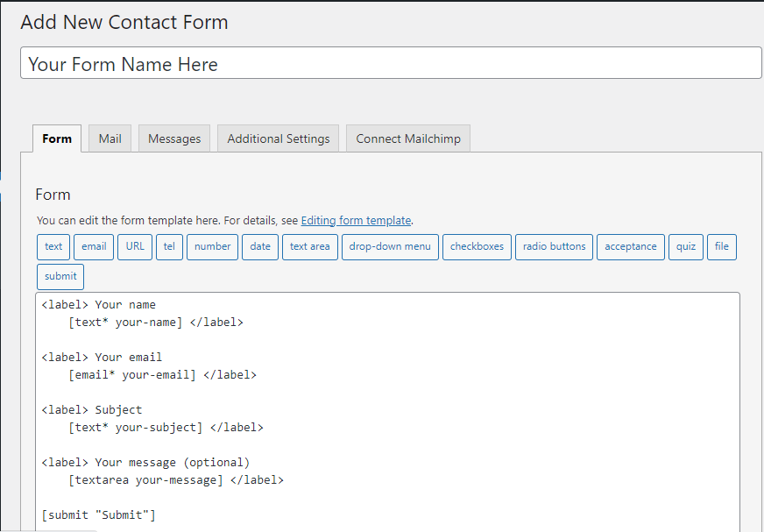Open the Editing form template link

click(x=356, y=221)
